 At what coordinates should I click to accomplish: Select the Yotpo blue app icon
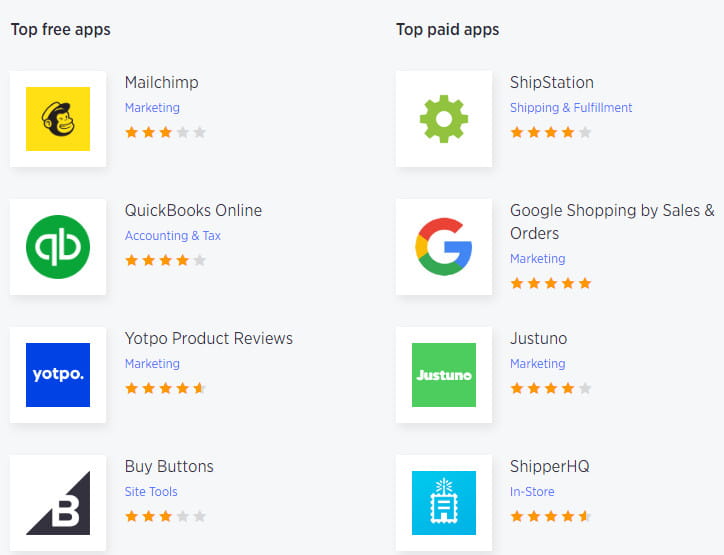(58, 375)
